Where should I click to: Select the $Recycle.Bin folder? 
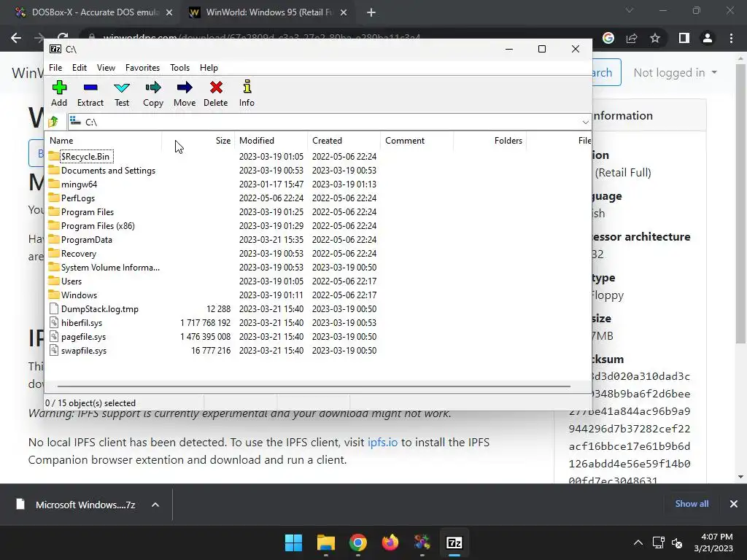coord(85,157)
